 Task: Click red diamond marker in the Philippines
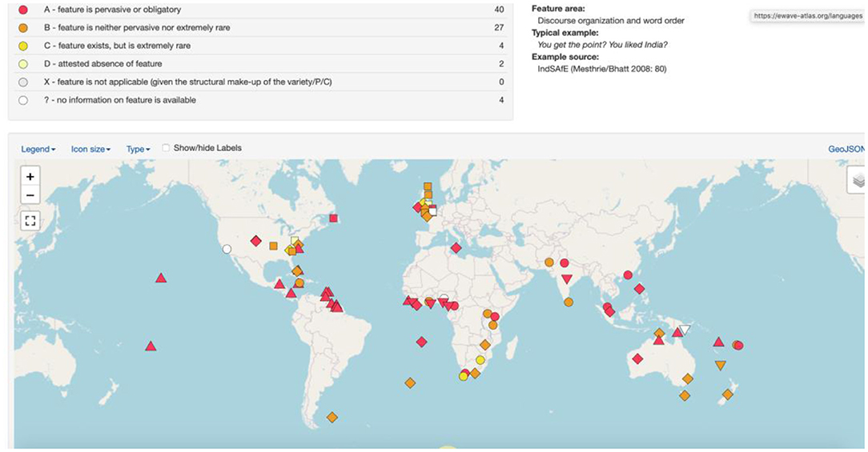pos(639,289)
